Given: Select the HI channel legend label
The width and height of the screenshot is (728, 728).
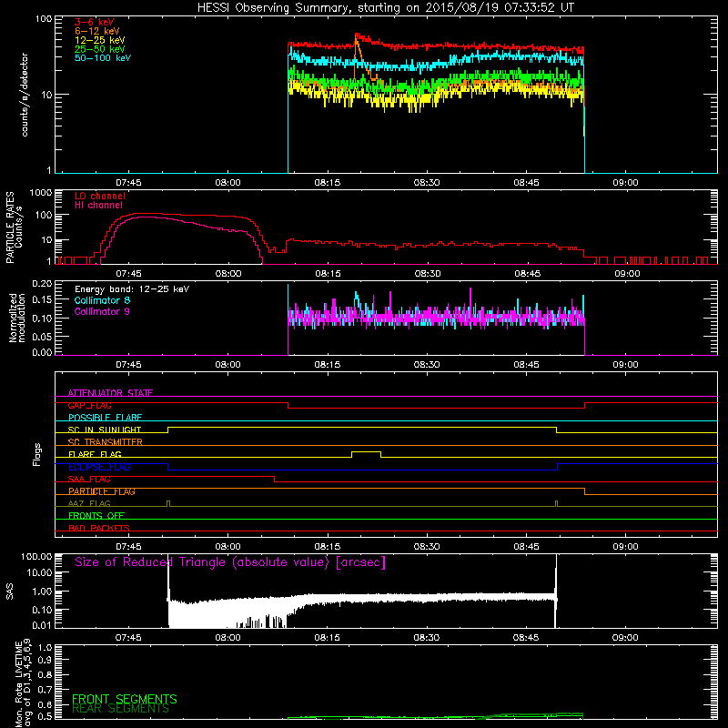Looking at the screenshot, I should click(x=98, y=206).
